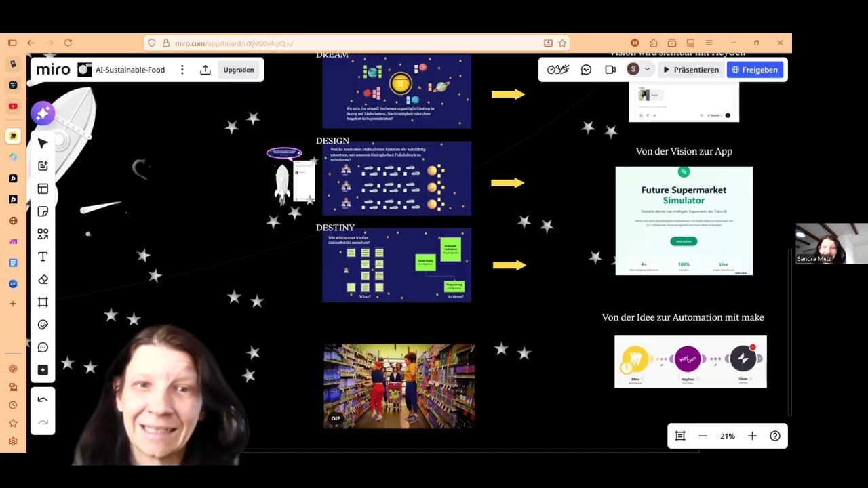Select the DESIGN board frame image
This screenshot has width=868, height=488.
coord(397,178)
